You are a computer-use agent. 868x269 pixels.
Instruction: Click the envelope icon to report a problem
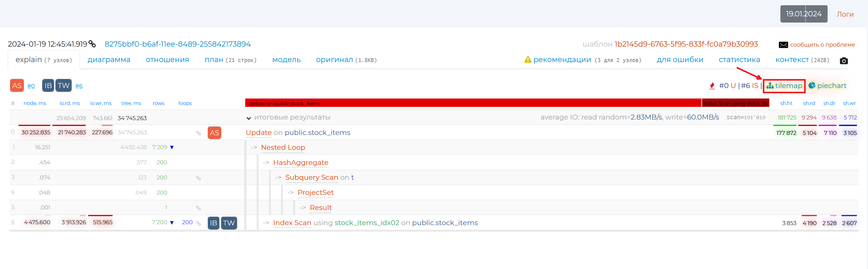pos(783,45)
